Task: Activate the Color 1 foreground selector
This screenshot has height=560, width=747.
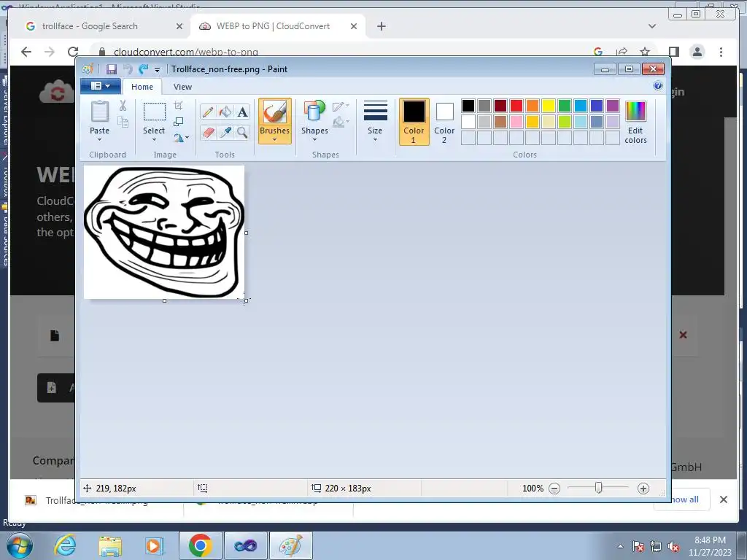Action: point(414,122)
